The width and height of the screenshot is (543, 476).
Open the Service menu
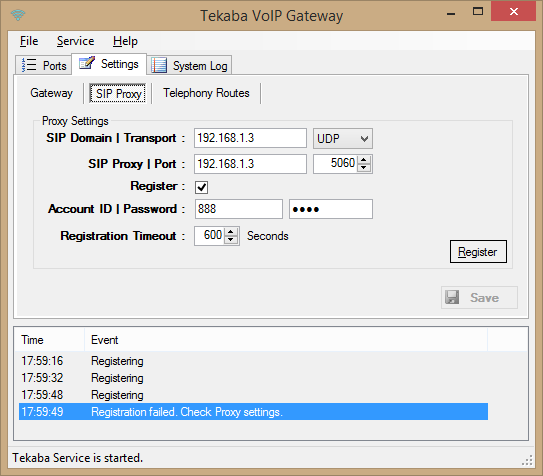tap(75, 41)
